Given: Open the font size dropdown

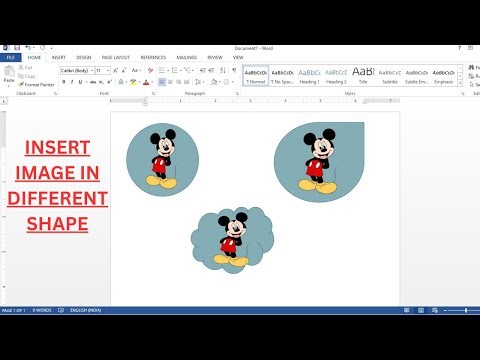Looking at the screenshot, I should coord(108,71).
